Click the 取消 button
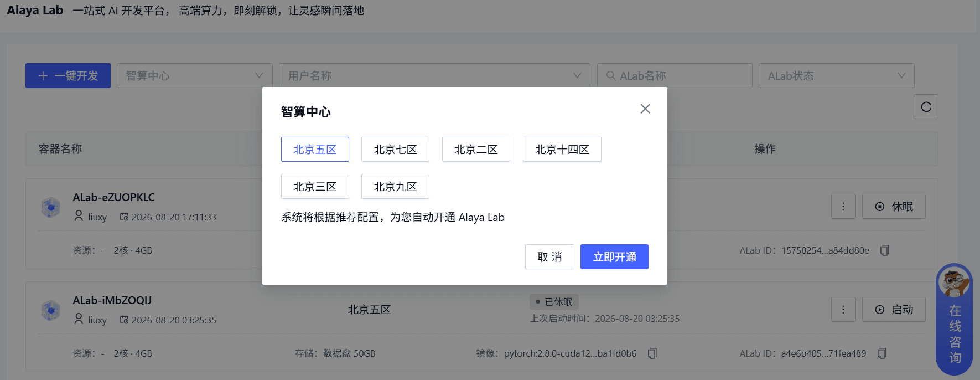 pos(549,257)
